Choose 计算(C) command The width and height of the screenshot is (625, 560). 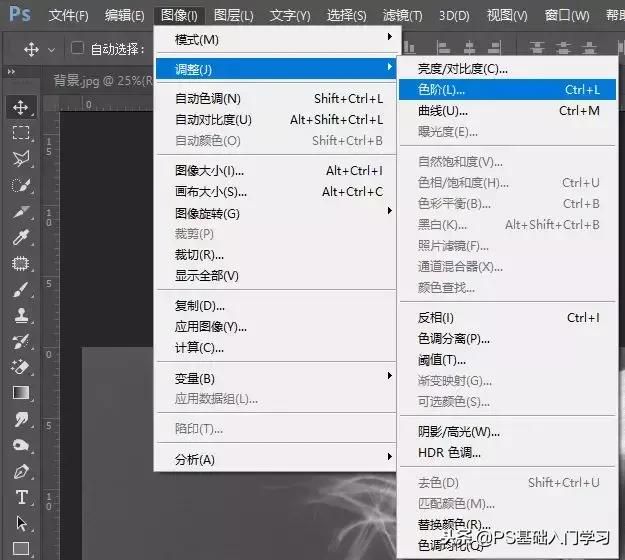(x=275, y=348)
